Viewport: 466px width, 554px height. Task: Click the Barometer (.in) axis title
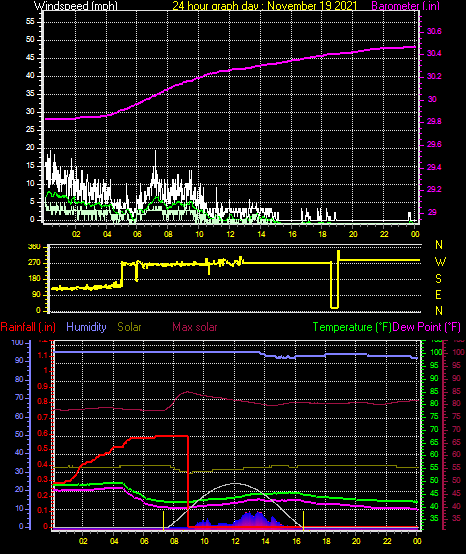point(405,5)
